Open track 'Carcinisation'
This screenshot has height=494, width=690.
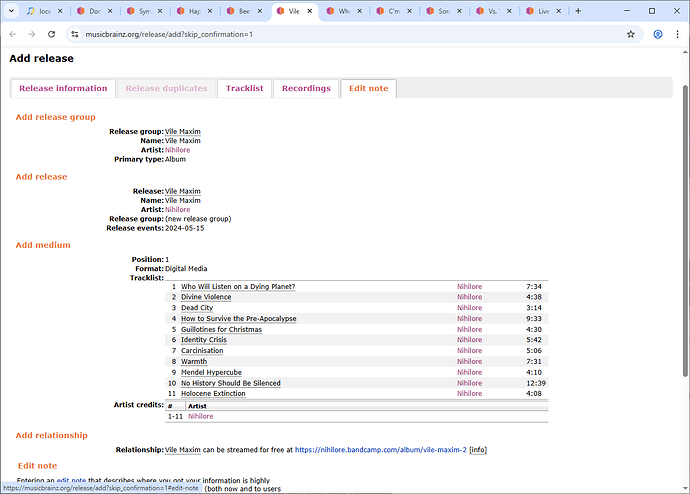click(202, 351)
